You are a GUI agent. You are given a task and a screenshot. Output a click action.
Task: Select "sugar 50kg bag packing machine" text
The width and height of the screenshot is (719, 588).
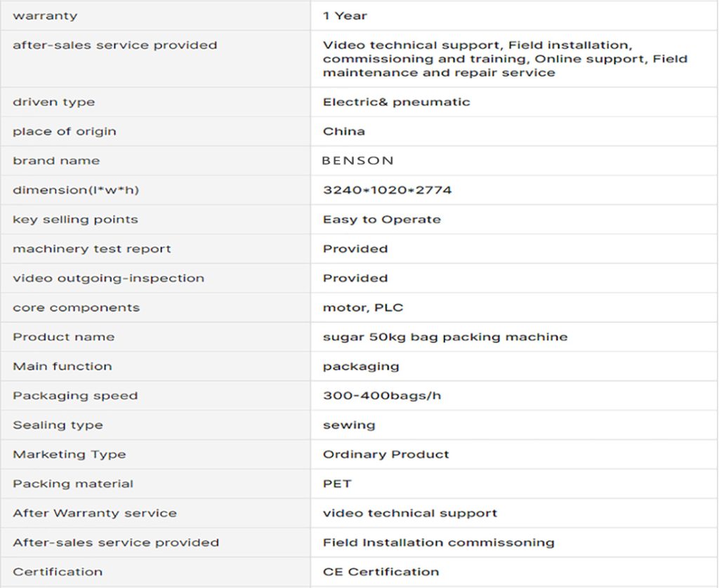point(444,338)
